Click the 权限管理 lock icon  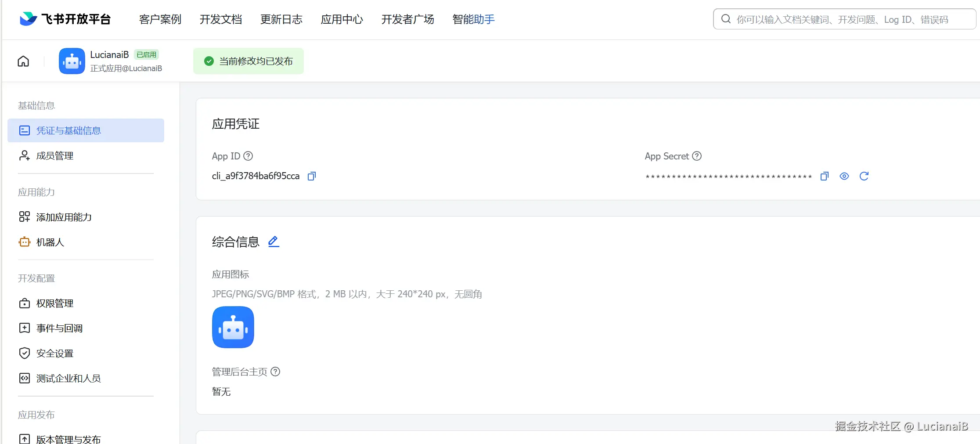[25, 303]
